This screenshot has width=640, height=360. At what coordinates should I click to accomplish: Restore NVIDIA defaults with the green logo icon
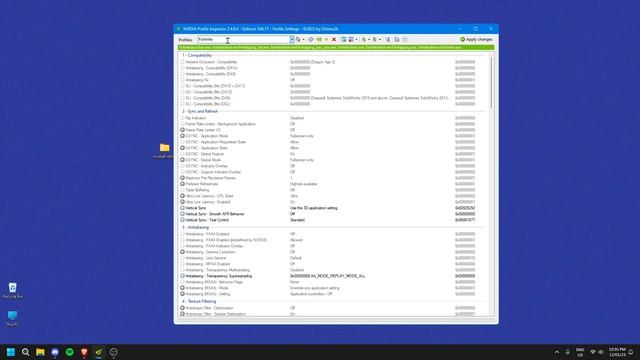click(x=319, y=40)
